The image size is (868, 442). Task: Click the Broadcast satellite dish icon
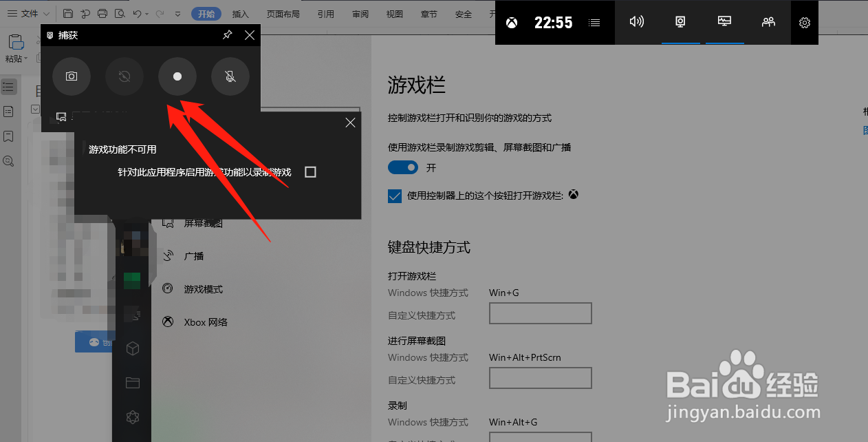(168, 256)
